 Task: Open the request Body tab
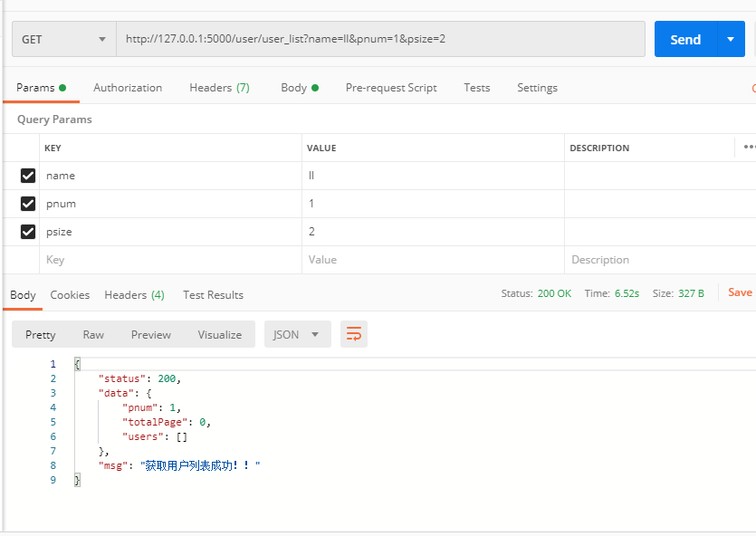[x=300, y=88]
